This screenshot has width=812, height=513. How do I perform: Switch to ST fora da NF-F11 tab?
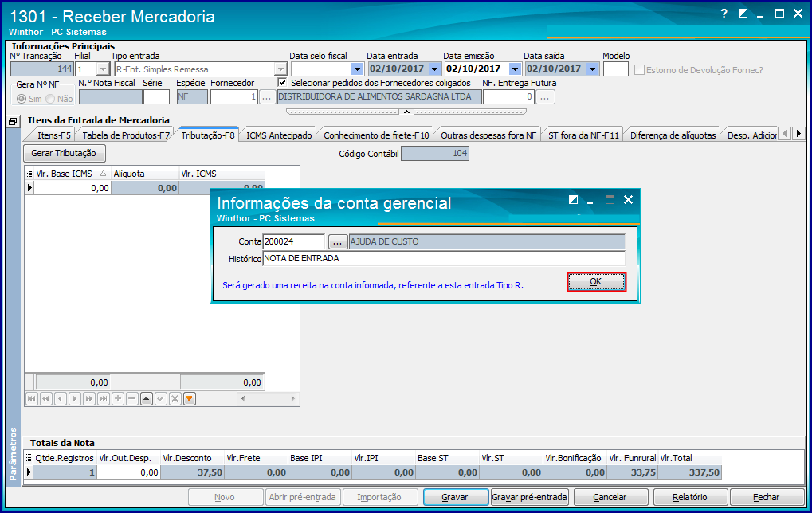(x=583, y=135)
